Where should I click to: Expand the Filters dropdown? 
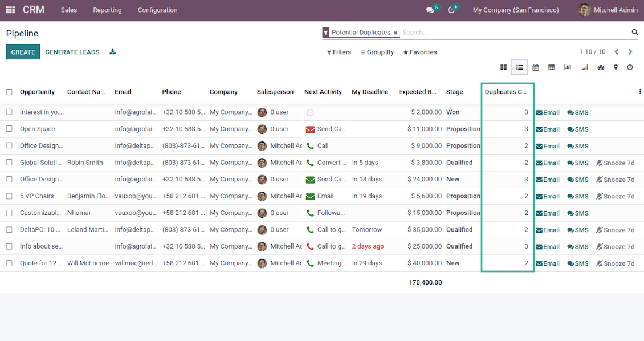339,52
